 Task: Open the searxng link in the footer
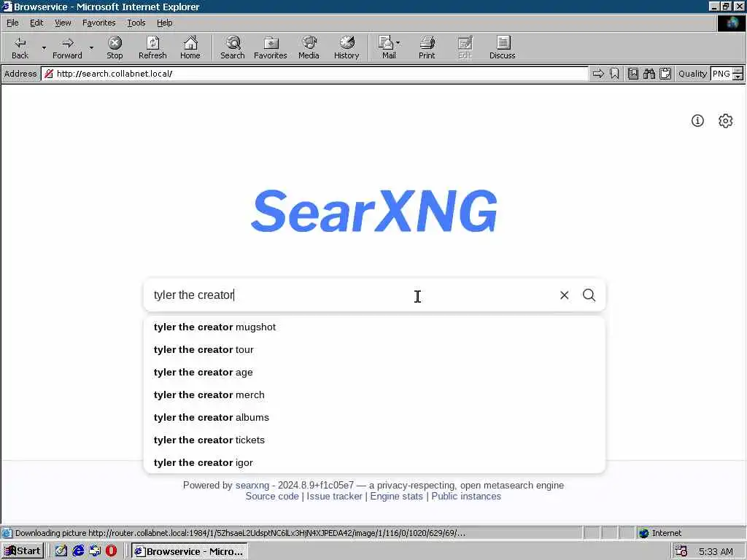click(252, 485)
